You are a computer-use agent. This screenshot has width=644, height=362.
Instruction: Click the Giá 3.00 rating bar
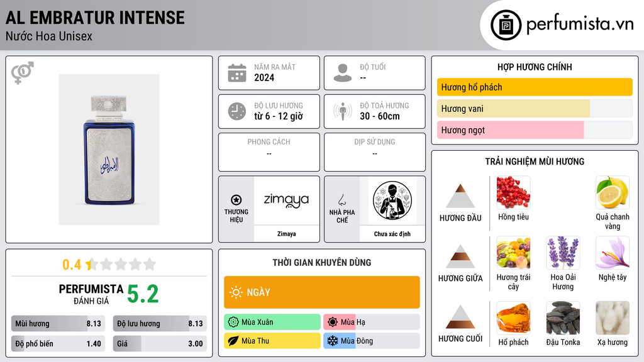160,344
